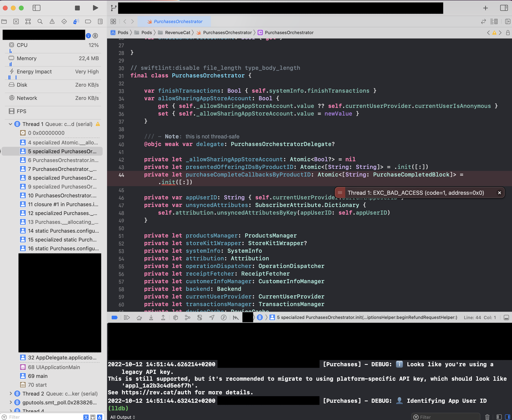Click the Simulate Location arrow icon

click(x=212, y=318)
